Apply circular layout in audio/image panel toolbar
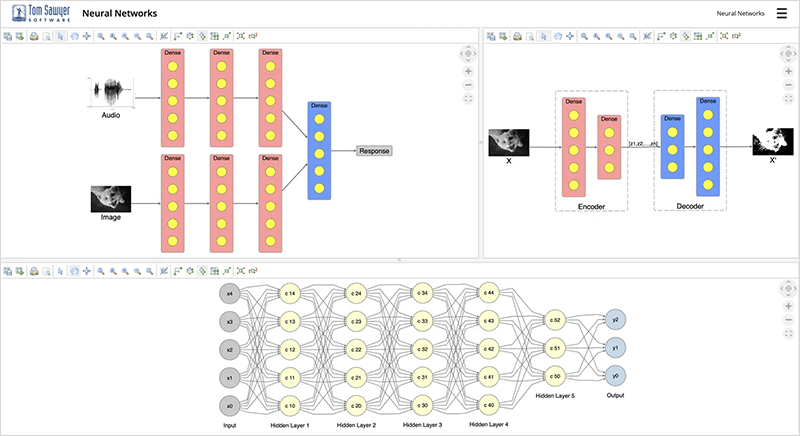The width and height of the screenshot is (800, 436). [190, 36]
